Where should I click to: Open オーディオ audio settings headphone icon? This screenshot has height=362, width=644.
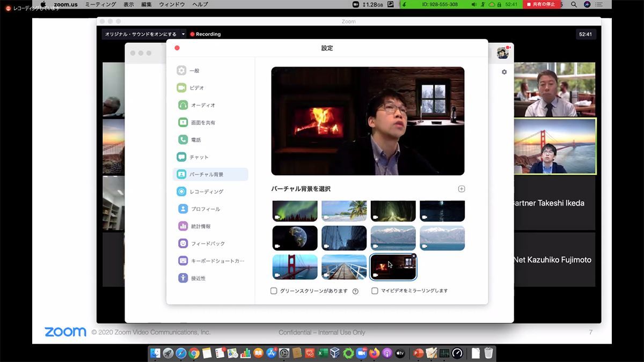point(182,105)
